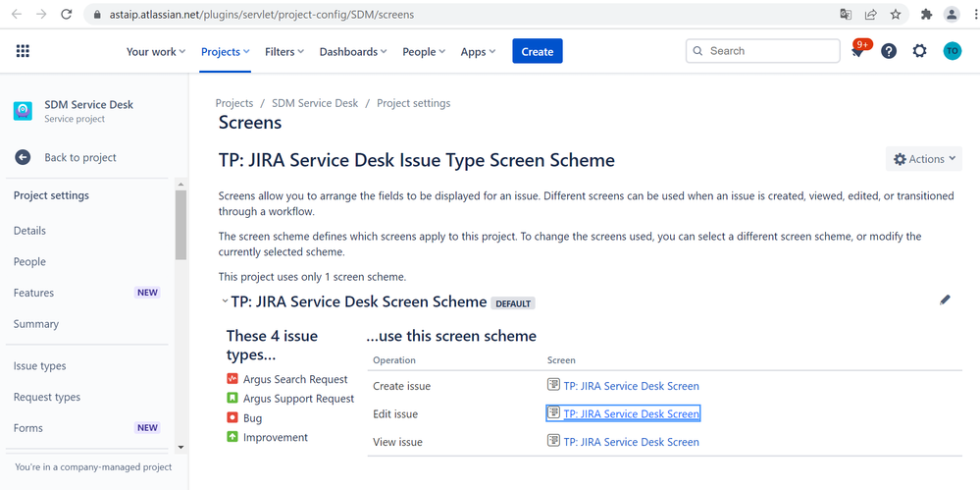Screen dimensions: 980x490
Task: Click search magnifier icon in Search box
Action: pos(698,51)
